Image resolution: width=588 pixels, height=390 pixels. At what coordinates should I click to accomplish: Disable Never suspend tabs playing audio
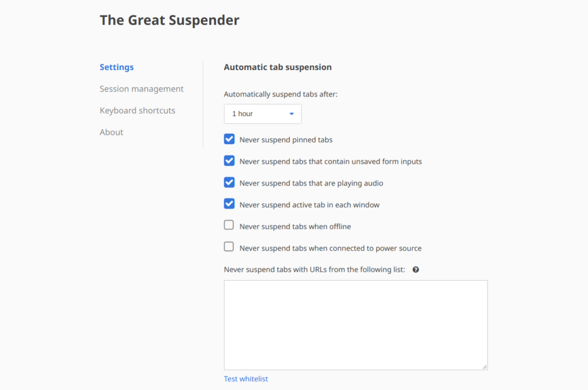coord(229,183)
